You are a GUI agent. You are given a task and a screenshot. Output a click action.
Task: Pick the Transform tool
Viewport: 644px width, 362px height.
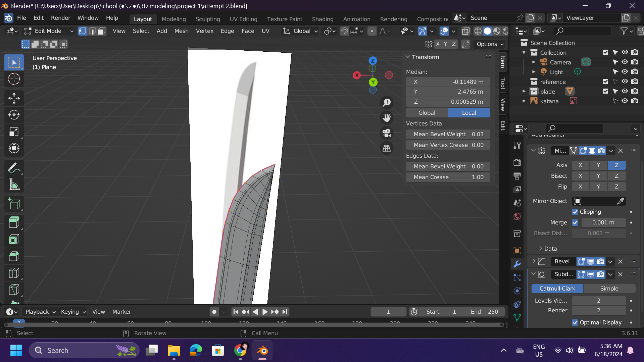(14, 148)
